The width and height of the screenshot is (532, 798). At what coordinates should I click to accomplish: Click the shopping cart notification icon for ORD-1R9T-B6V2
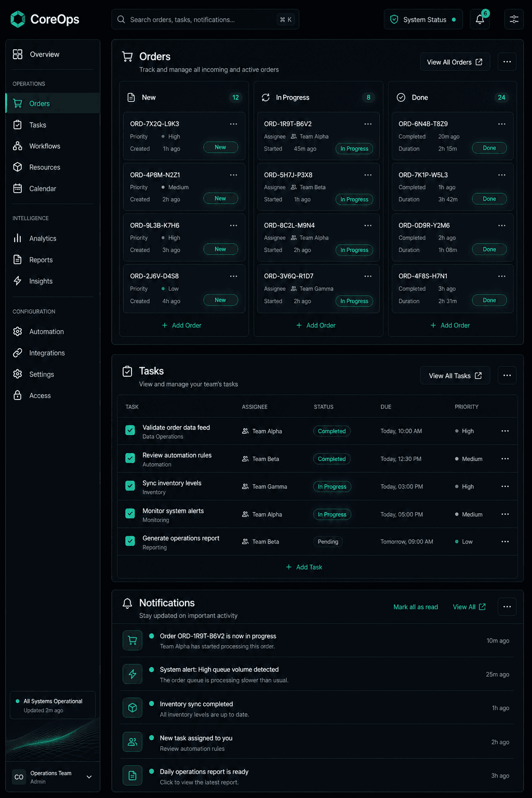click(x=132, y=640)
